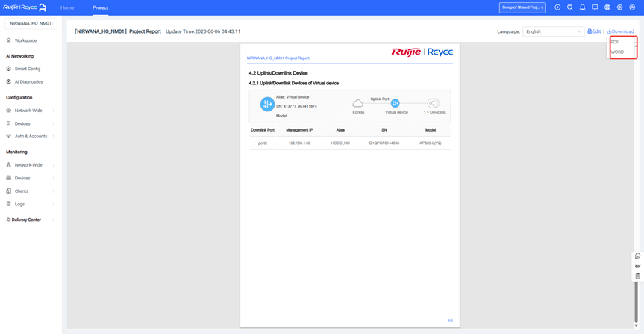644x334 pixels.
Task: Click the message screen icon in header
Action: 595,7
